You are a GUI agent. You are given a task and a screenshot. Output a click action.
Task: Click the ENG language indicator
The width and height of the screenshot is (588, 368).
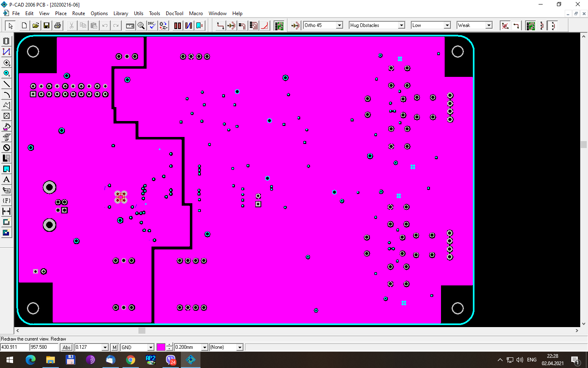532,360
